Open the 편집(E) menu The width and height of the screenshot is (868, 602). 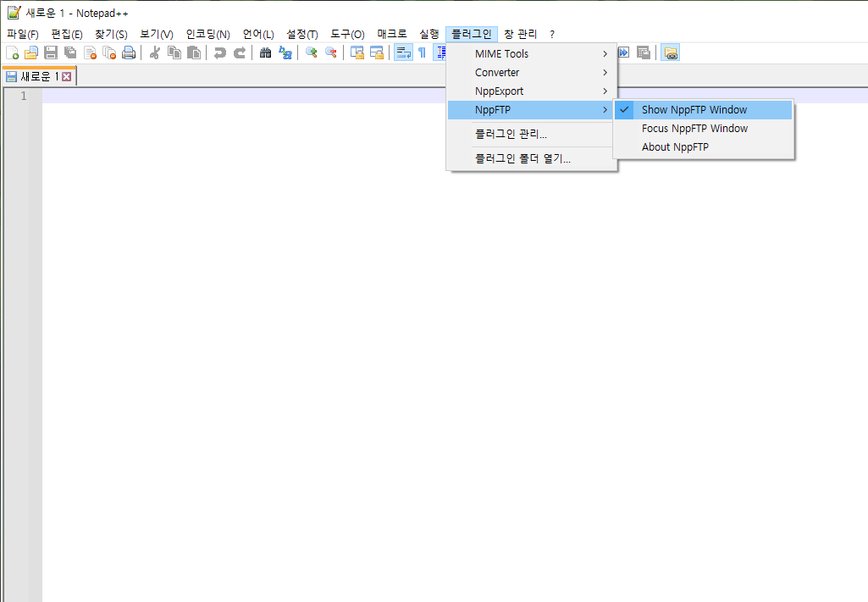pyautogui.click(x=67, y=35)
